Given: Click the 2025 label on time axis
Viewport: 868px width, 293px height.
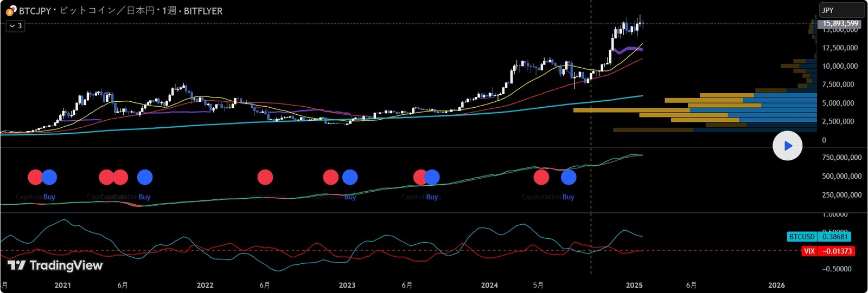Looking at the screenshot, I should [634, 285].
